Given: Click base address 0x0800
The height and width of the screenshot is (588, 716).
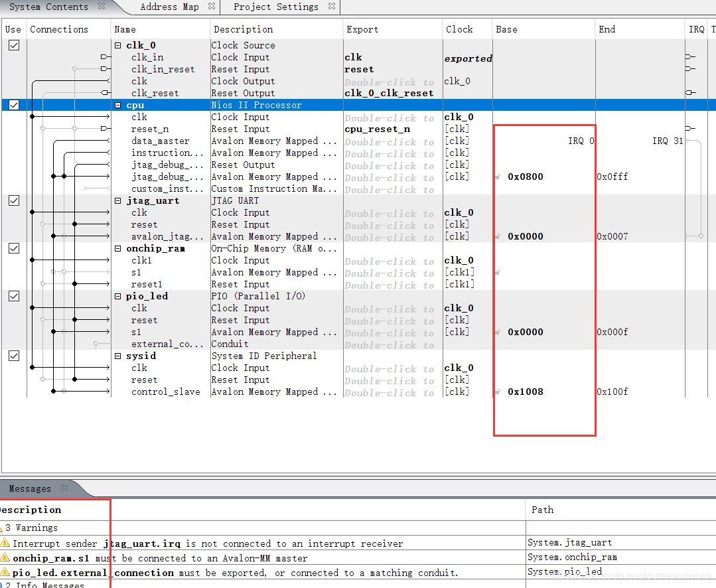Looking at the screenshot, I should click(526, 177).
